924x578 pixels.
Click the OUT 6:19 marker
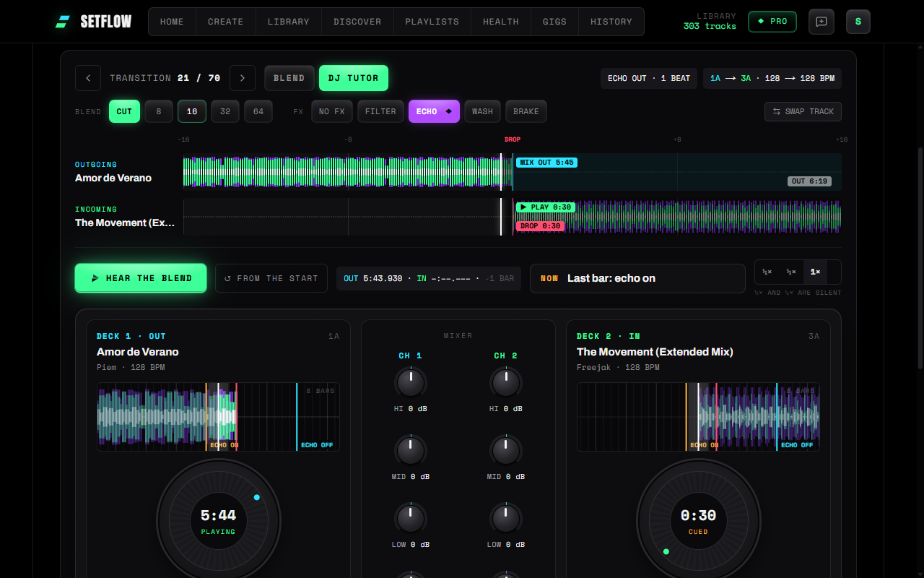point(809,181)
